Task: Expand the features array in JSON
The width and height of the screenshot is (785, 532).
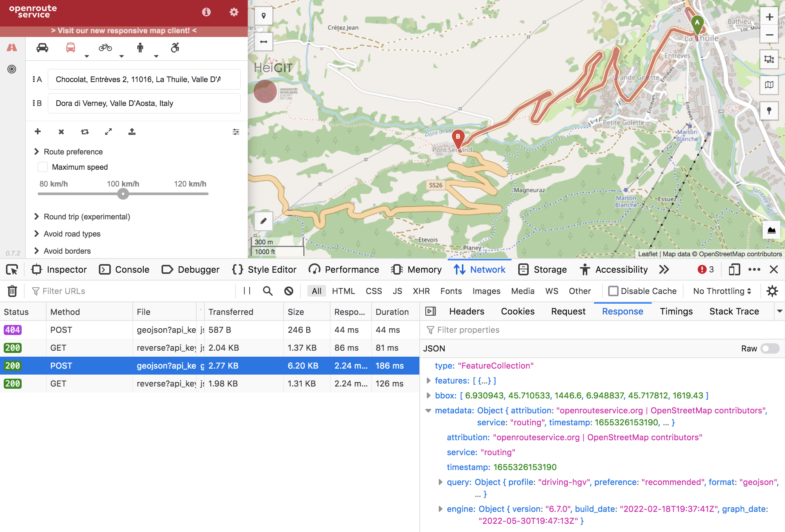Action: (429, 381)
